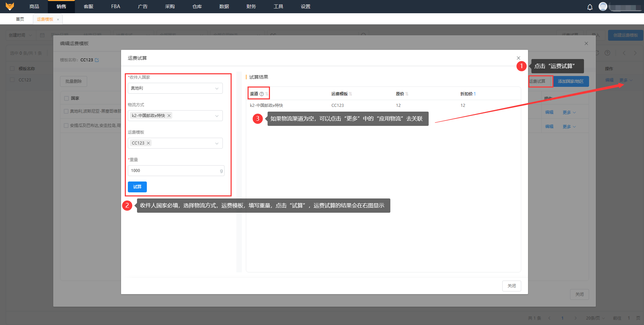644x325 pixels.
Task: Expand the 物流方式 dropdown
Action: (217, 116)
